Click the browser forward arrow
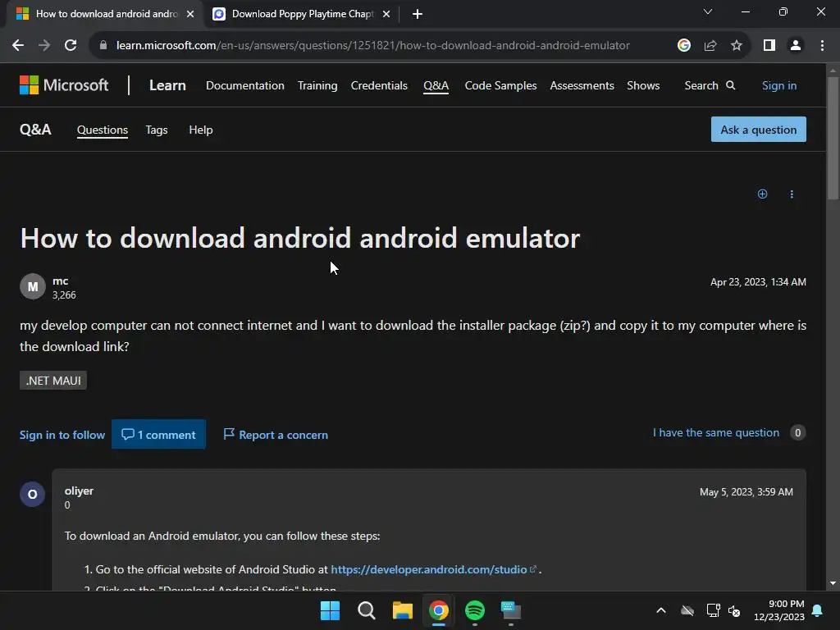This screenshot has width=840, height=630. click(x=44, y=46)
